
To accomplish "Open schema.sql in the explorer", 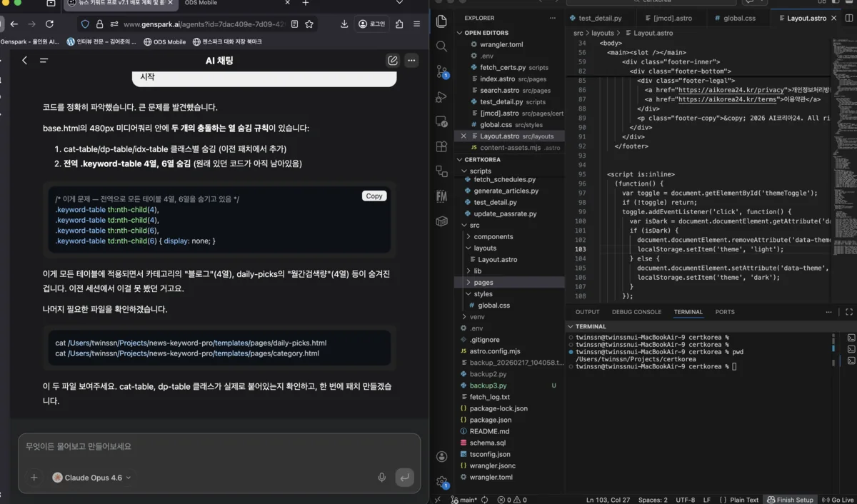I will point(487,443).
